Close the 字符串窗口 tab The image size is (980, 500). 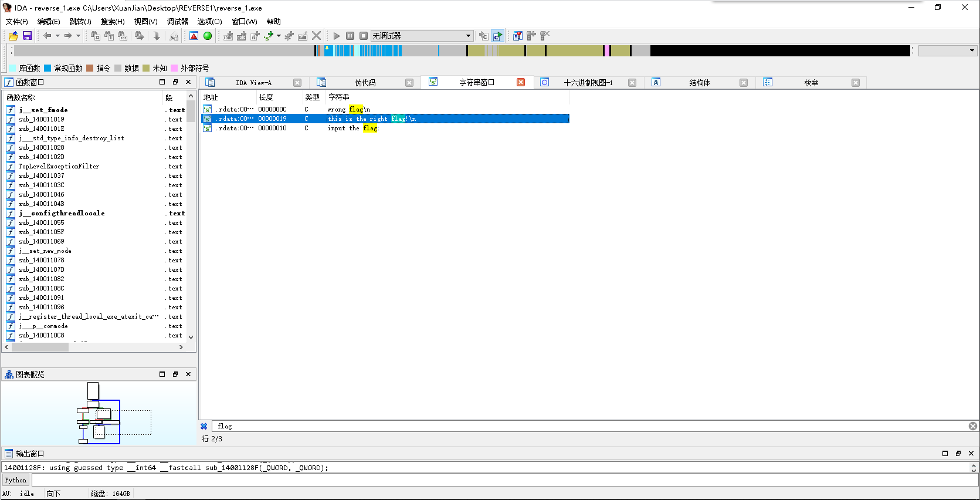pyautogui.click(x=521, y=82)
